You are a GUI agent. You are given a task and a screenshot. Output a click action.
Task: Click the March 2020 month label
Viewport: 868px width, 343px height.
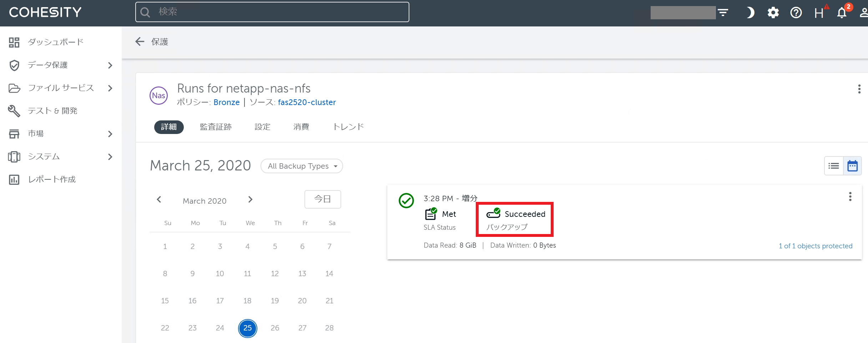click(205, 201)
